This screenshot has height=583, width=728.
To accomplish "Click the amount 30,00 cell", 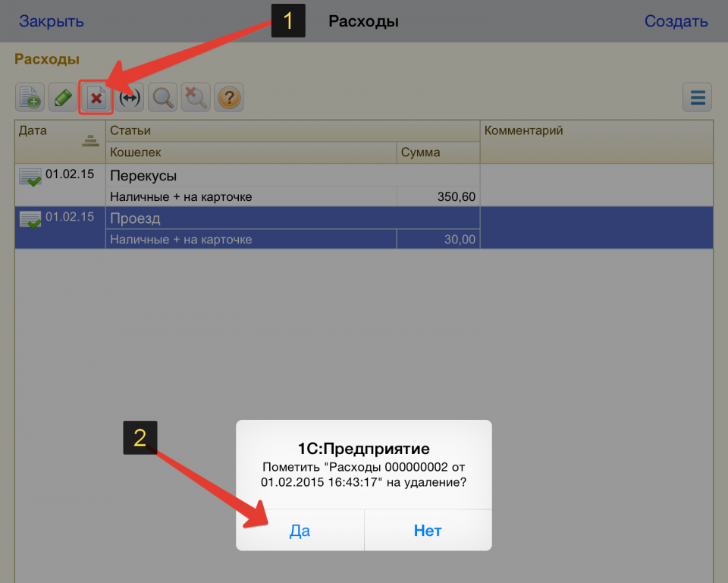I will click(x=438, y=240).
